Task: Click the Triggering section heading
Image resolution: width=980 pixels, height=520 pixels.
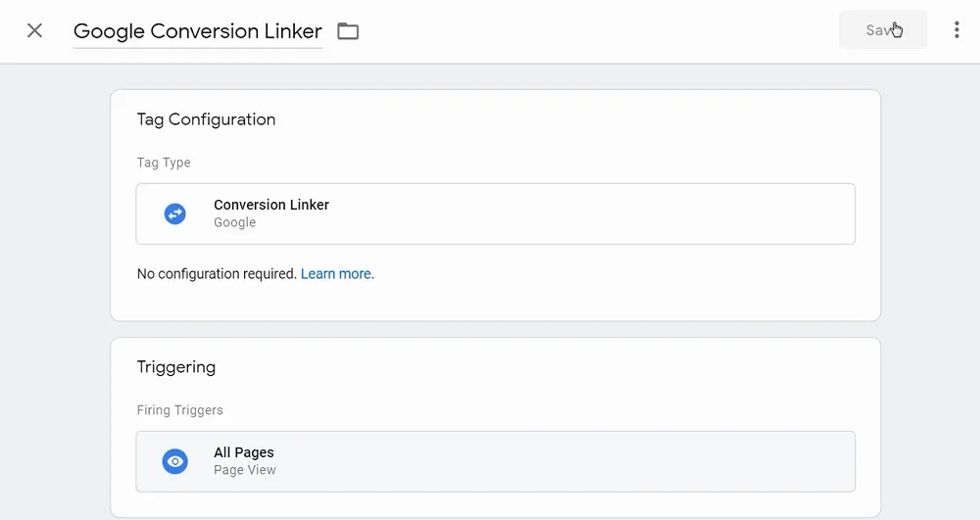Action: [176, 367]
